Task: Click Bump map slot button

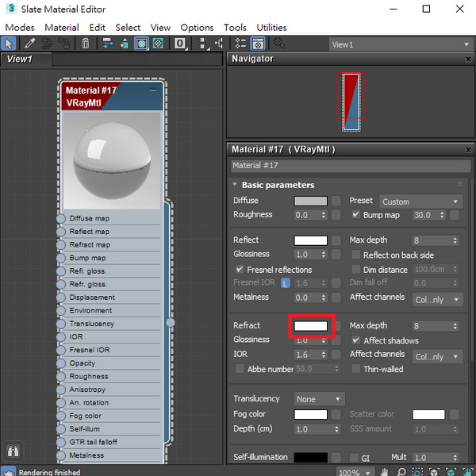Action: [x=454, y=215]
